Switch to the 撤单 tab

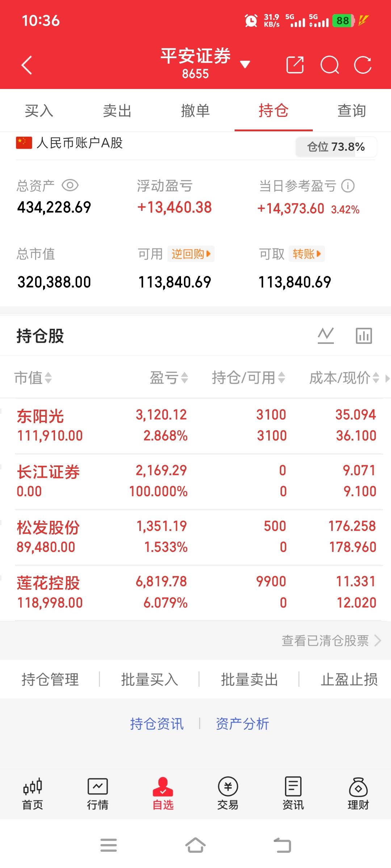(x=195, y=111)
